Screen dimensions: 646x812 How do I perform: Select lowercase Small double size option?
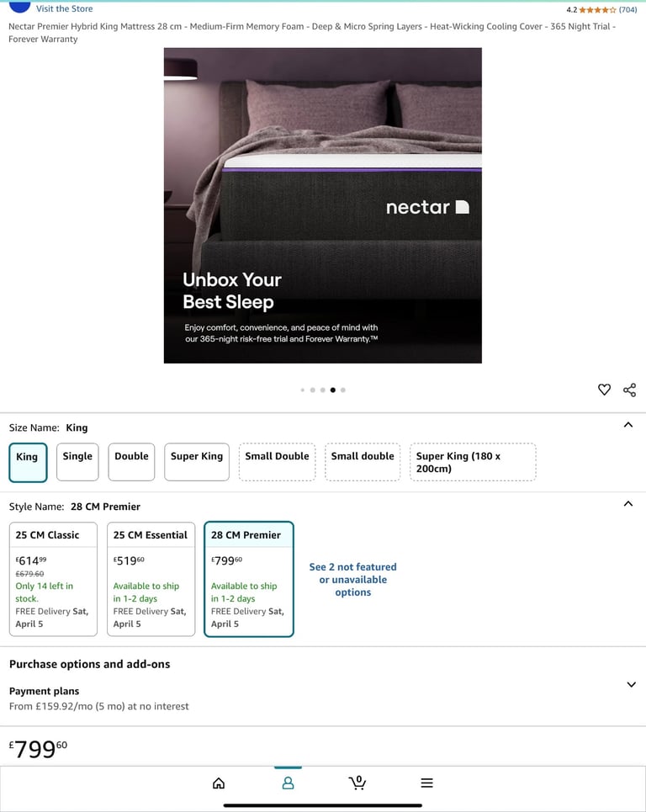coord(363,462)
